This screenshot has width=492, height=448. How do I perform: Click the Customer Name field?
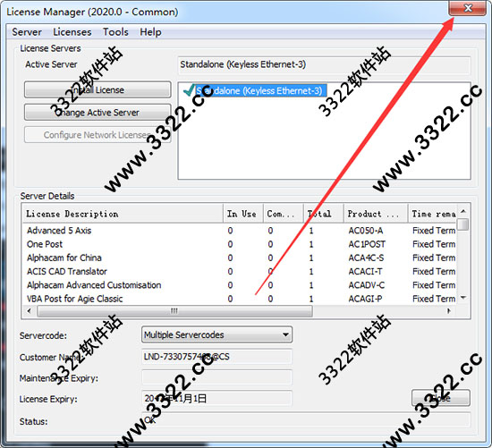[216, 357]
